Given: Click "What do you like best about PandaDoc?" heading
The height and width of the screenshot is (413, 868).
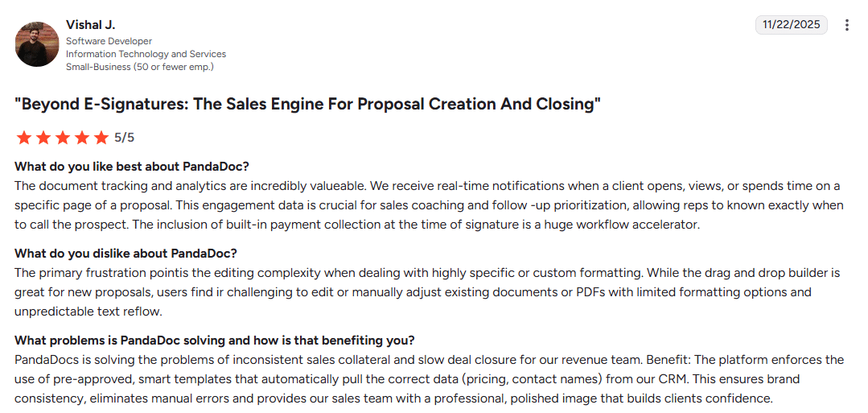Looking at the screenshot, I should point(132,167).
